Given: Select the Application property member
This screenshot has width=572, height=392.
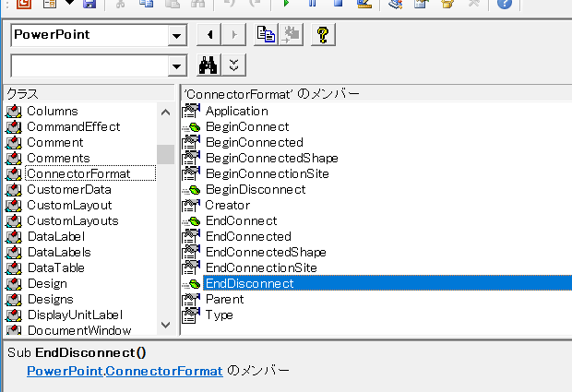Looking at the screenshot, I should pos(237,112).
